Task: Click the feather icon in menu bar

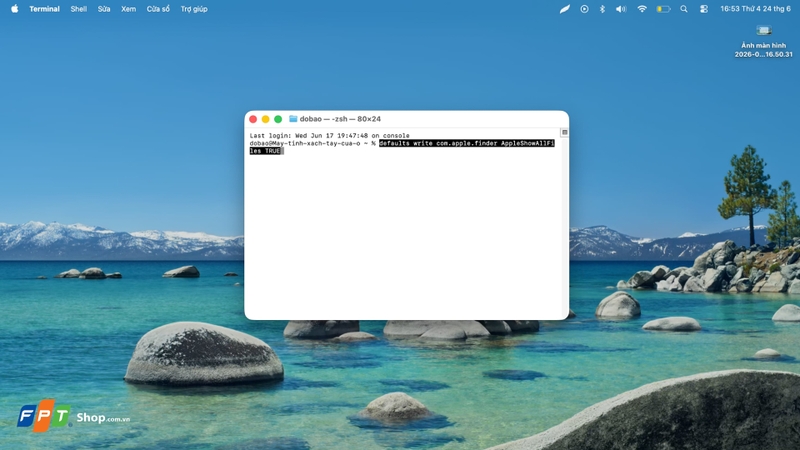Action: click(565, 9)
